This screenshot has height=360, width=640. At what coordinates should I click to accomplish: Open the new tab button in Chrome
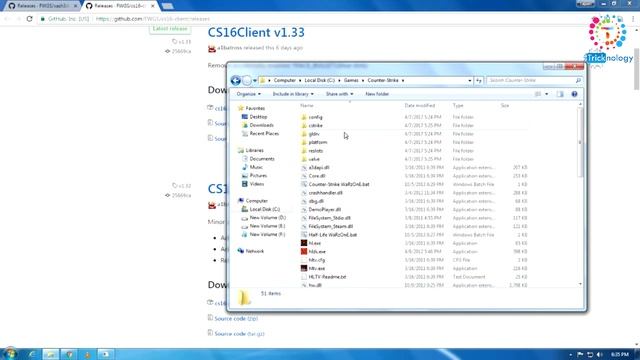tap(167, 6)
